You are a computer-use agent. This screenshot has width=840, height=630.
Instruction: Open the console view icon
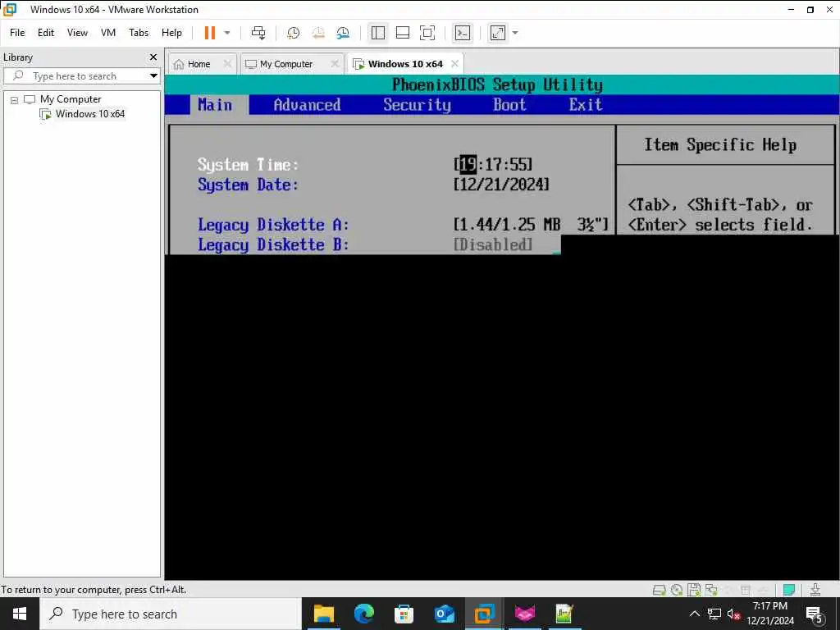[462, 33]
